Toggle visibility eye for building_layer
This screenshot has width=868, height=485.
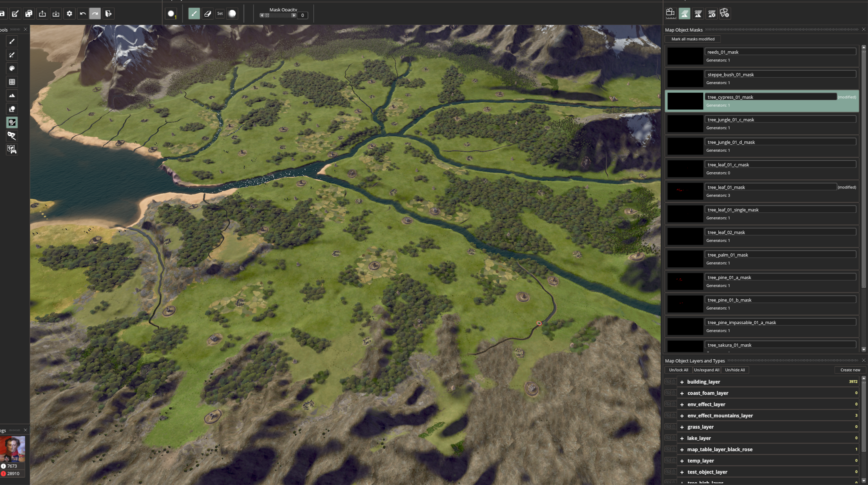668,382
